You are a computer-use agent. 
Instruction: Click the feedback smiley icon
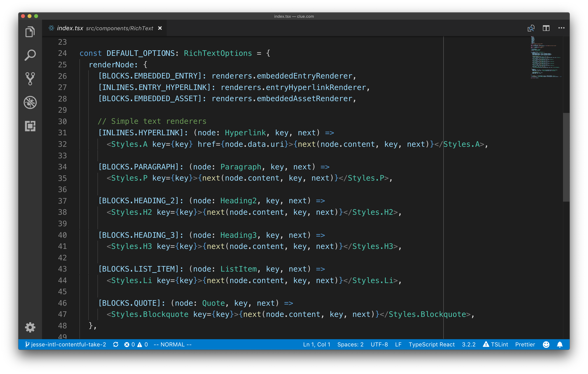click(546, 344)
